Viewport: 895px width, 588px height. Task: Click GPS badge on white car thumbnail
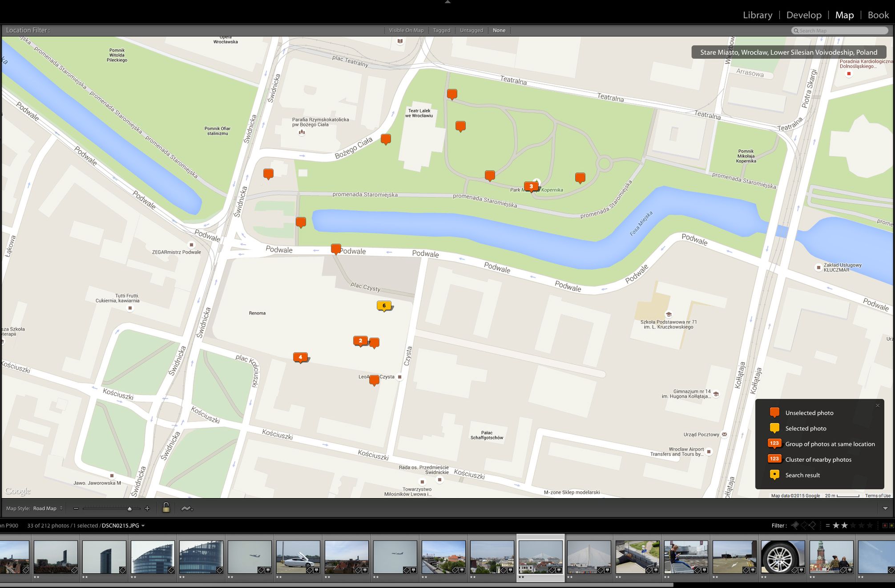coord(316,570)
